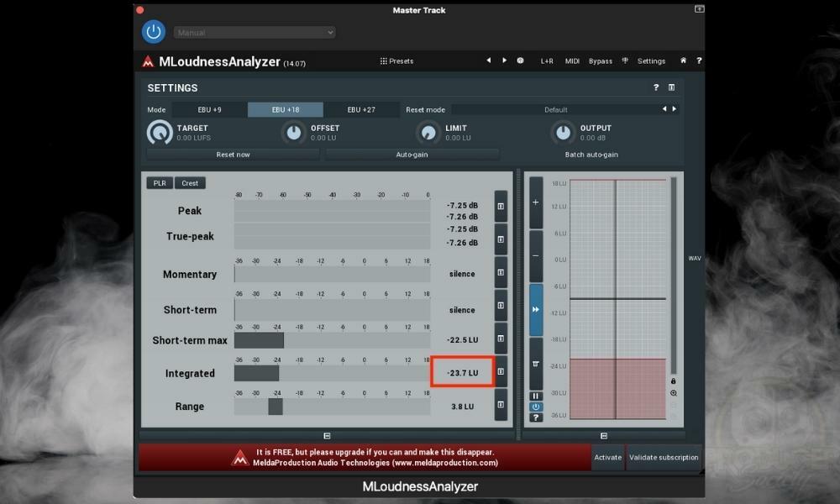This screenshot has width=840, height=504.
Task: Open the Momentary meter options icon
Action: pos(501,273)
